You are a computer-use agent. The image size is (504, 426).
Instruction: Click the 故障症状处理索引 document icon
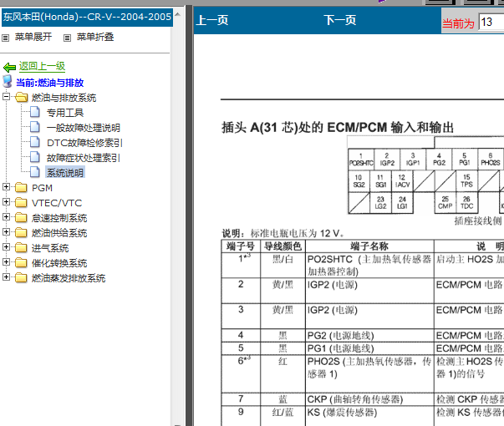click(x=35, y=157)
